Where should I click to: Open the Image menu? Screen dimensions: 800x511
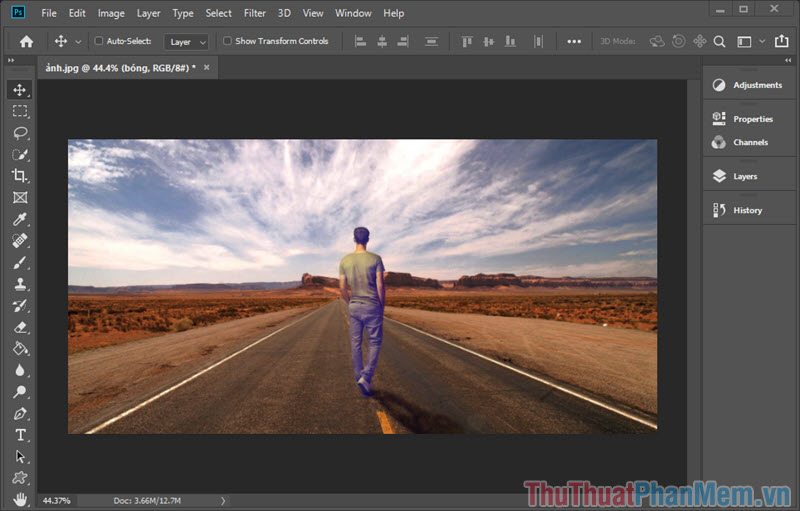coord(111,13)
